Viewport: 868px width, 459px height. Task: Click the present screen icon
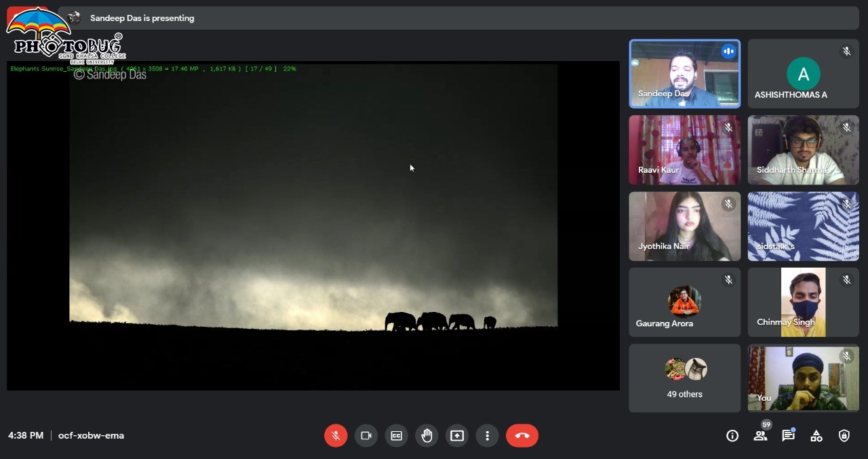(457, 435)
